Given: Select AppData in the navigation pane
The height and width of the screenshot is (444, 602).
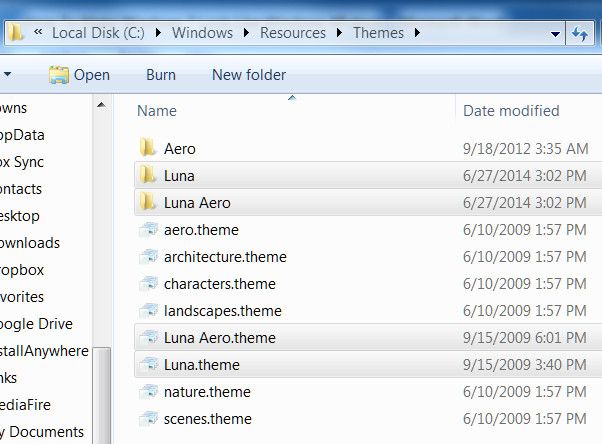Looking at the screenshot, I should (x=22, y=135).
